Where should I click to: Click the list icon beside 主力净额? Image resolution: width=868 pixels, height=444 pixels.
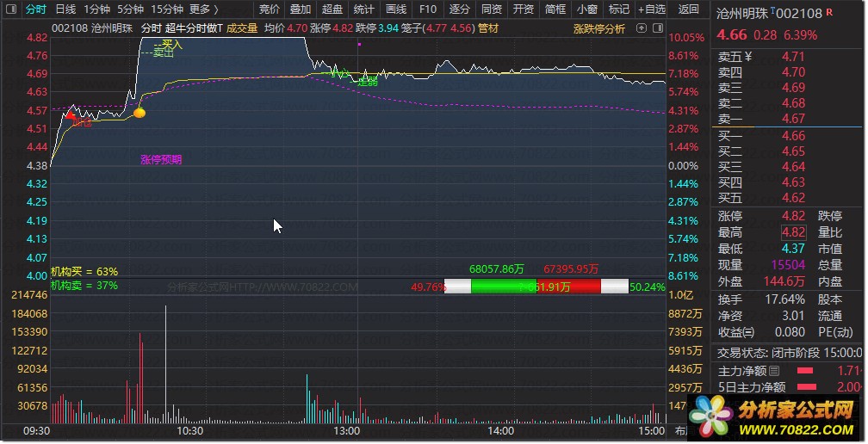774,371
